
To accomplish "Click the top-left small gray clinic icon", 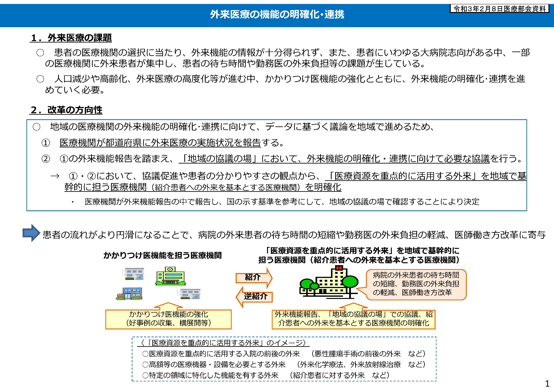I will 133,274.
